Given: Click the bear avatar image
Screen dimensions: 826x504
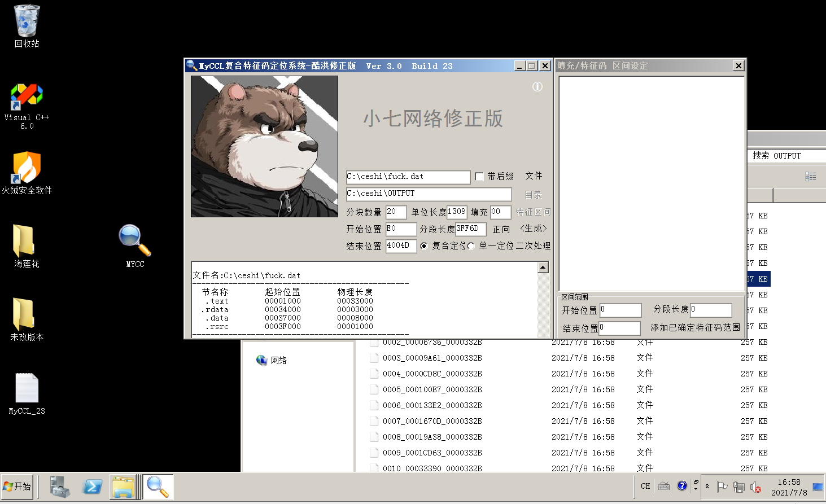Looking at the screenshot, I should click(264, 147).
